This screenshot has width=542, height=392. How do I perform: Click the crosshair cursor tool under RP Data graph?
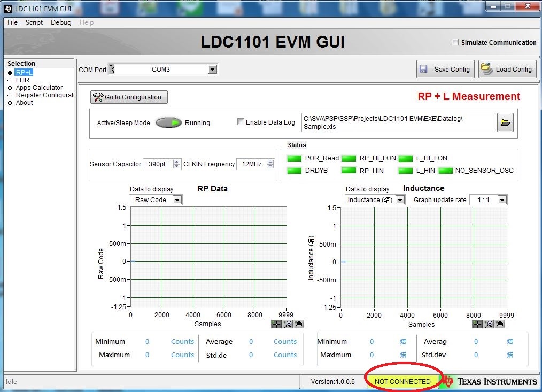[276, 324]
